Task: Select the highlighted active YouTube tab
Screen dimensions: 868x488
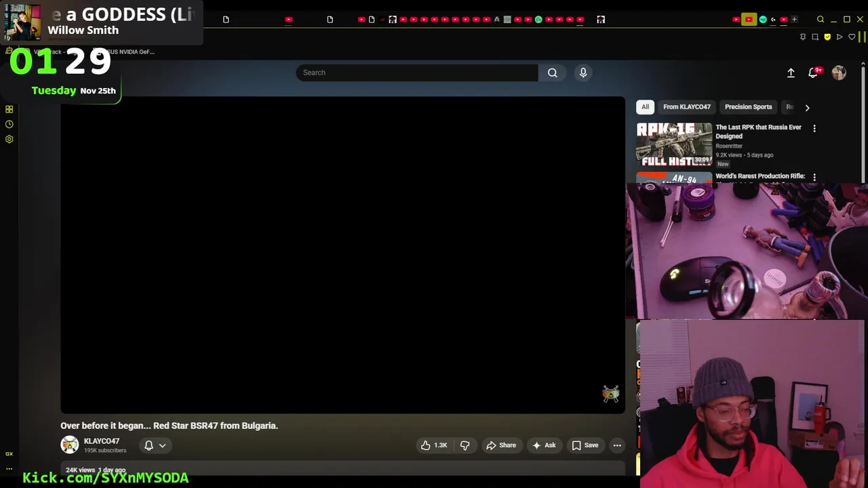Action: coord(749,20)
